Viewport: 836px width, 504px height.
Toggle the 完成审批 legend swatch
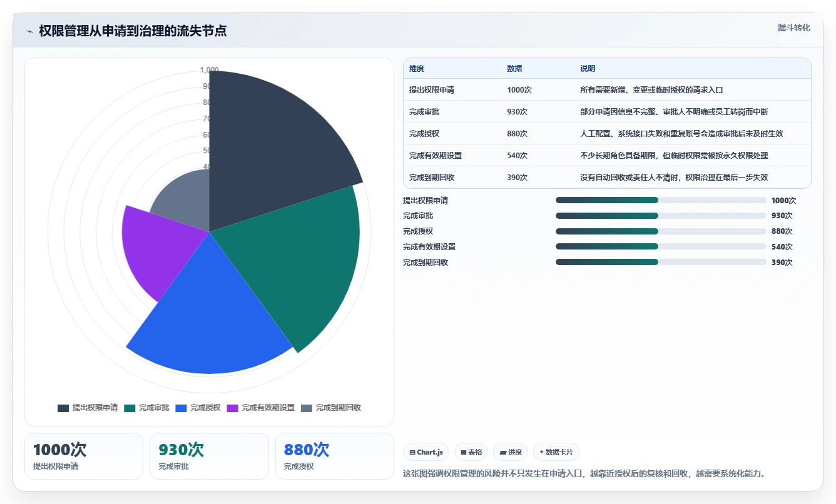pyautogui.click(x=130, y=408)
